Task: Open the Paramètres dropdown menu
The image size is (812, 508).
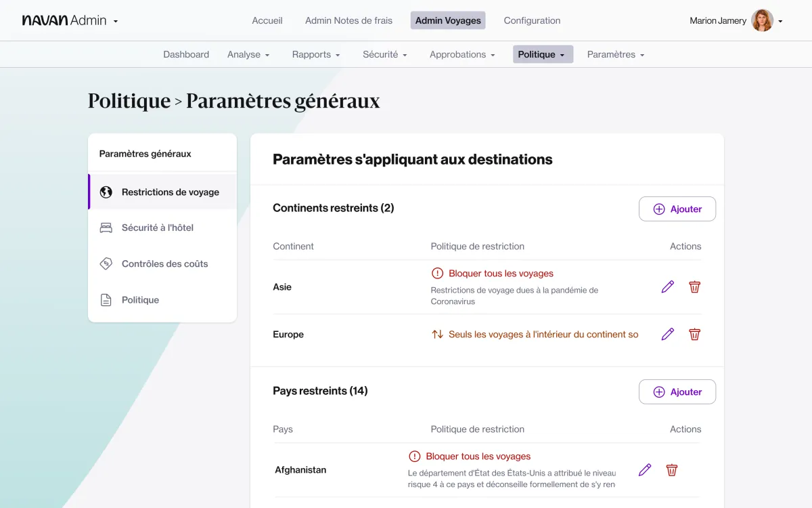Action: [615, 54]
